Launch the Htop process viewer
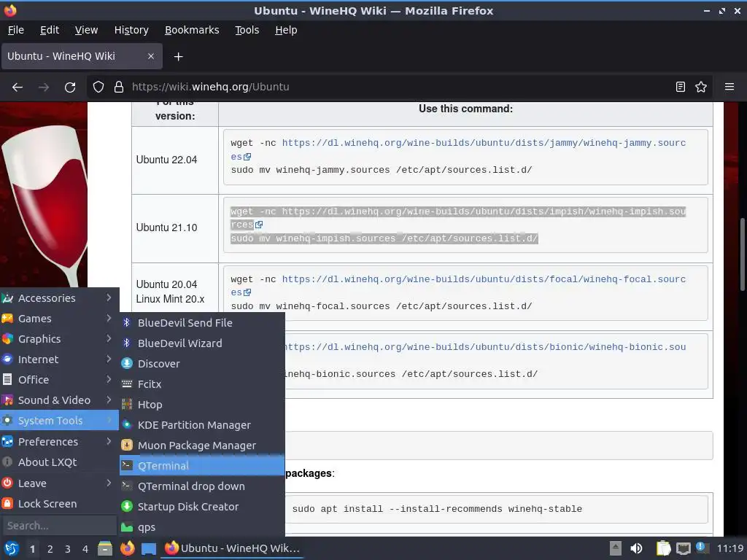This screenshot has width=747, height=560. tap(202, 405)
